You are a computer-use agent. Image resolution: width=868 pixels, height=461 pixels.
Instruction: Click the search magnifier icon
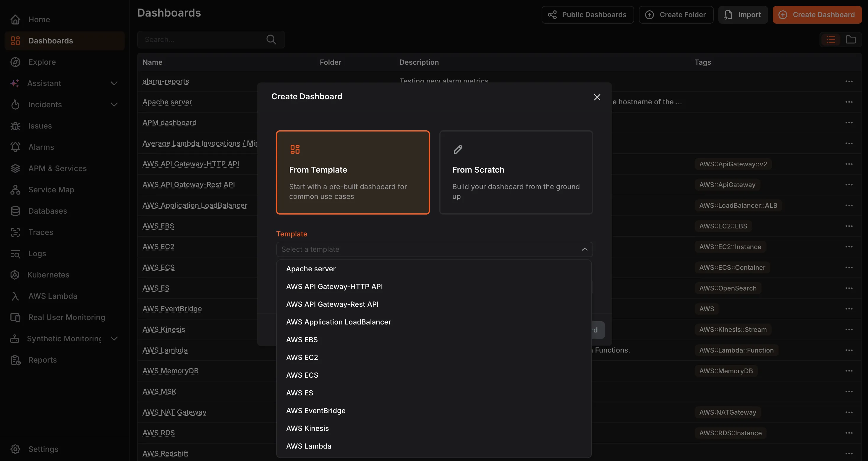point(271,40)
